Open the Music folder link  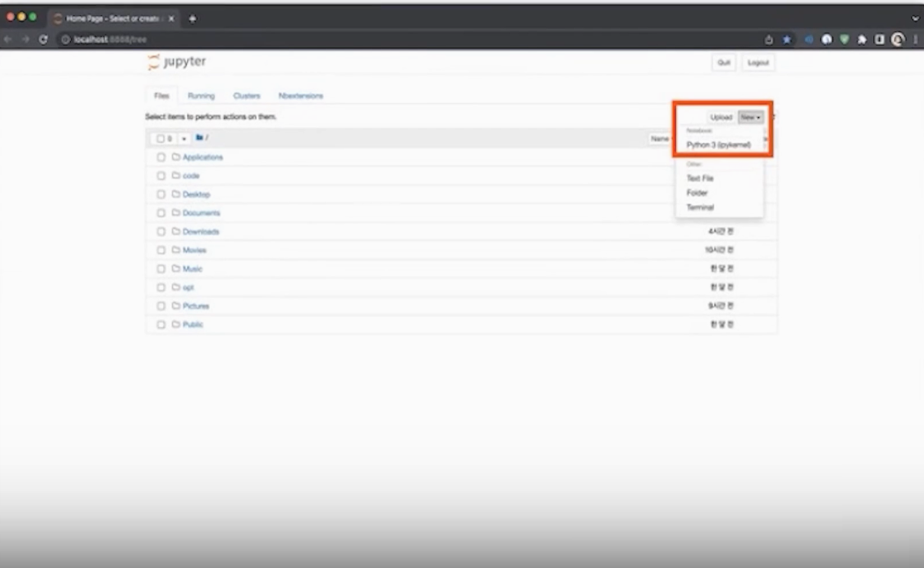(192, 269)
